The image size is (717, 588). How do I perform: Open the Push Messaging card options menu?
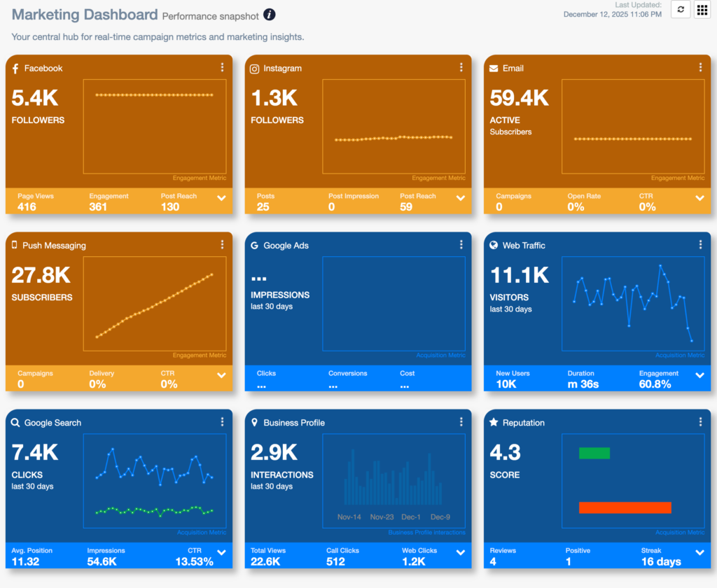(x=222, y=244)
